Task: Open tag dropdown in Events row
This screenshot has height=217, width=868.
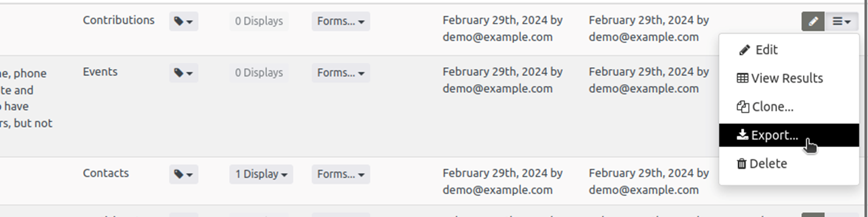Action: point(183,73)
